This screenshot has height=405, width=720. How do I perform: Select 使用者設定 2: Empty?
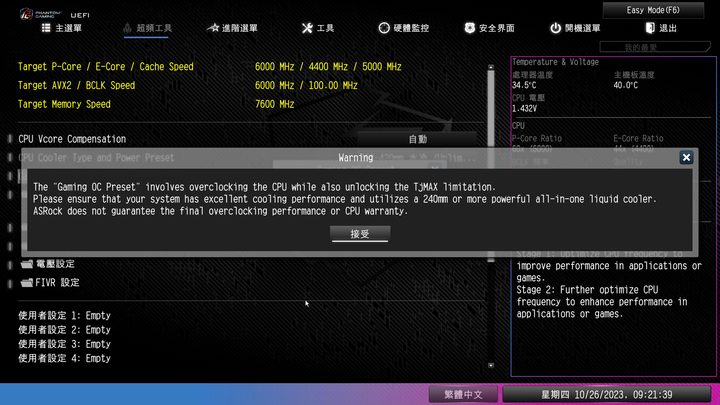pos(64,330)
